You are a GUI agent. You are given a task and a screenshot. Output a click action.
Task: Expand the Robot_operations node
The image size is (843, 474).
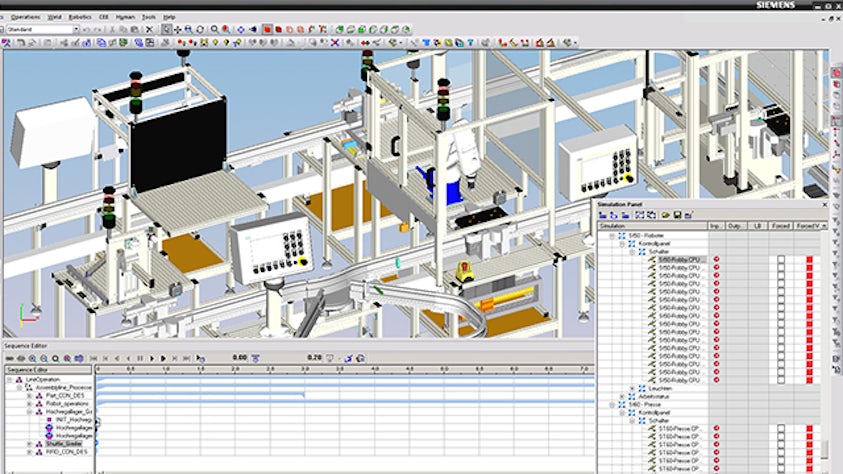coord(29,404)
